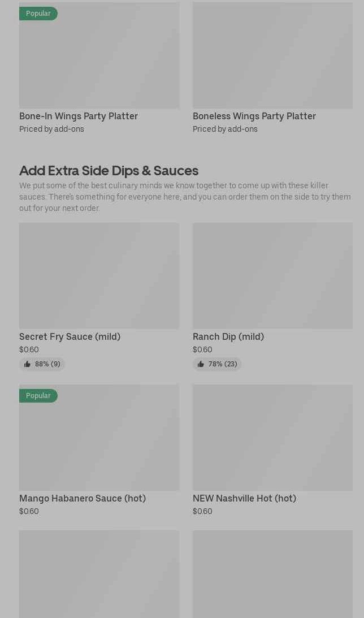Click the Popular badge on Bone-In Wings platter
The image size is (364, 618).
(x=38, y=14)
